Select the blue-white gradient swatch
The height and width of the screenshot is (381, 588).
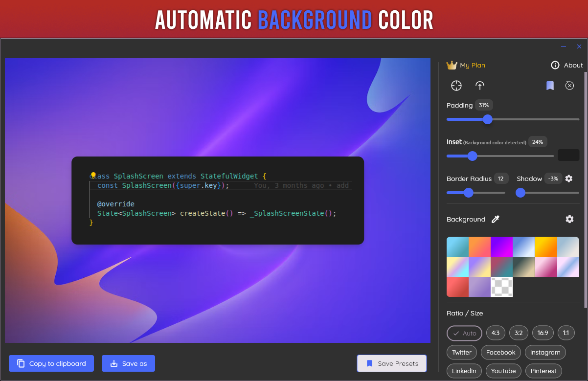coord(523,247)
